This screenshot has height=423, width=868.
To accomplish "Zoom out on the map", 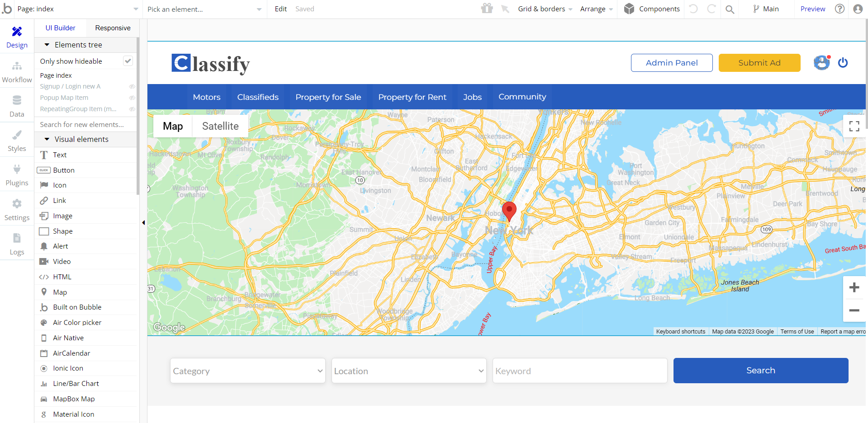I will click(854, 310).
